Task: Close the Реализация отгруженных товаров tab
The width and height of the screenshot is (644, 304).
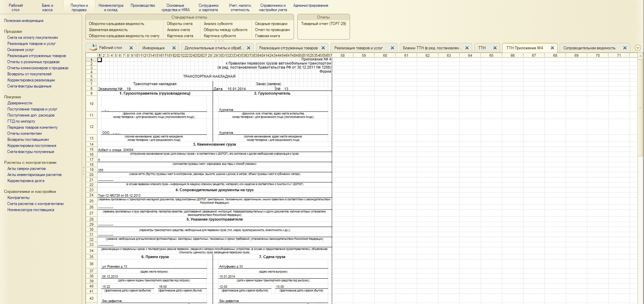Action: [x=323, y=48]
